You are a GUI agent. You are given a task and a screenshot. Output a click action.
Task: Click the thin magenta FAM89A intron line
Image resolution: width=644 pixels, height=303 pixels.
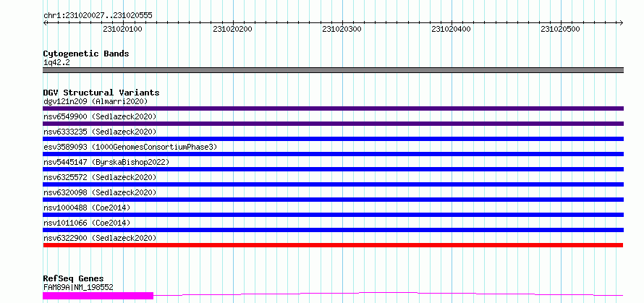point(388,294)
